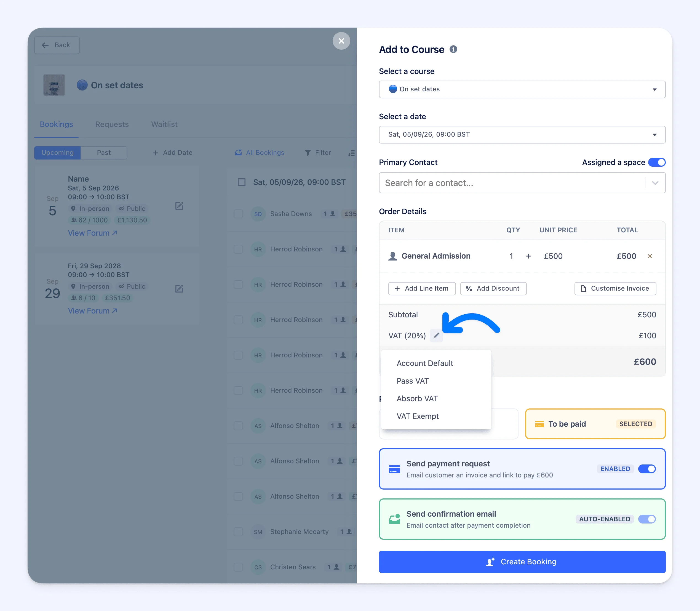Image resolution: width=700 pixels, height=611 pixels.
Task: Increase General Admission quantity with plus
Action: click(x=528, y=256)
